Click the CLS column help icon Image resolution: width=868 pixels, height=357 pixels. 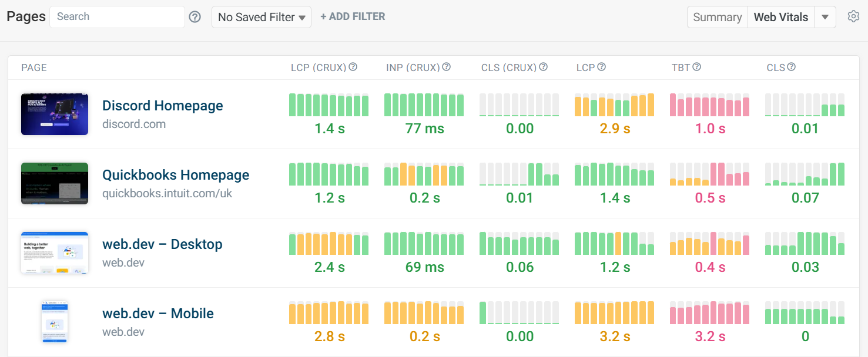coord(792,66)
